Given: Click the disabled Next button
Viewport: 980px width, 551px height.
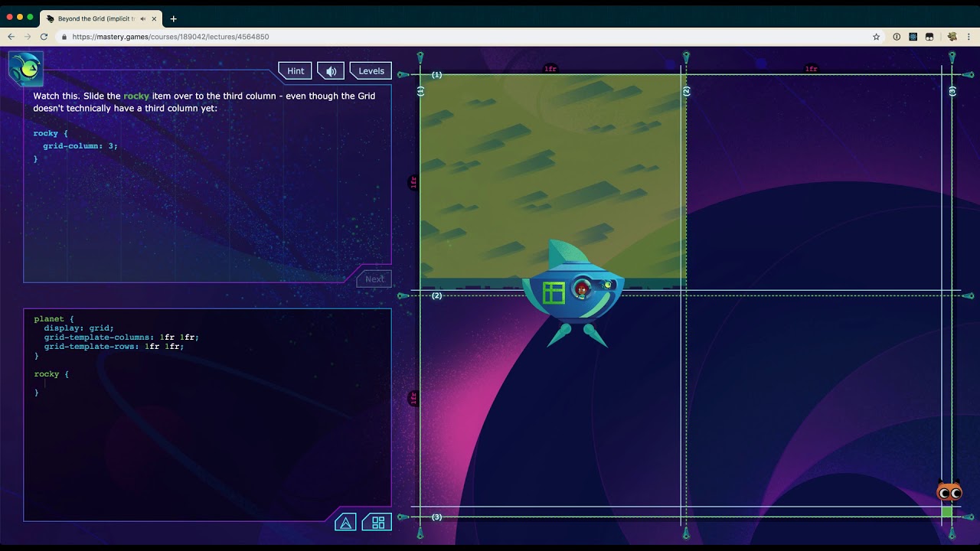Looking at the screenshot, I should (374, 279).
